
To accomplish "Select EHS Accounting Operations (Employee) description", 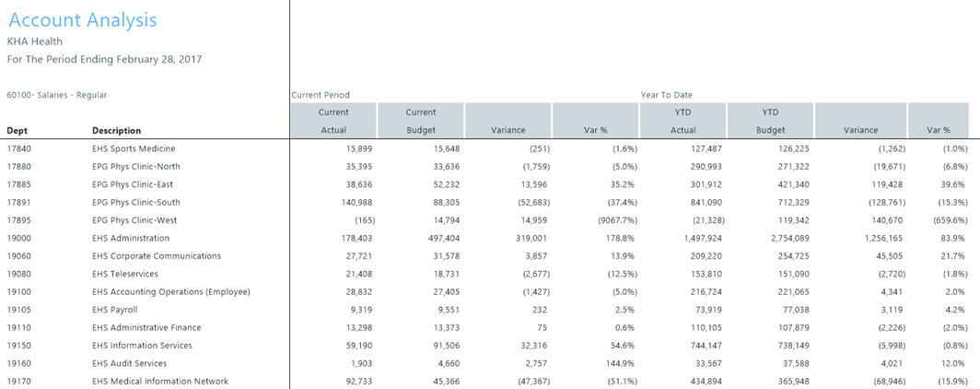I will click(170, 292).
